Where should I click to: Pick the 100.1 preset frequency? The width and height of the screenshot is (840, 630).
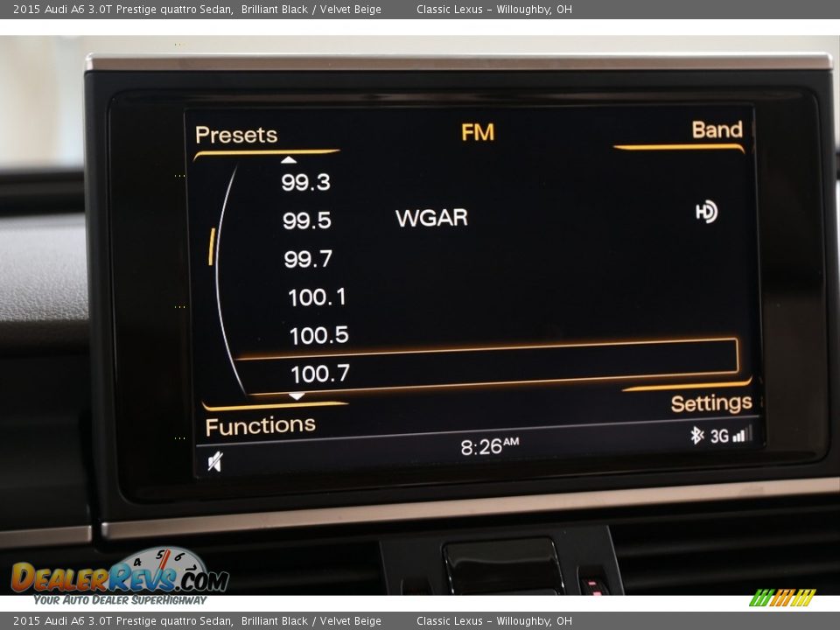pos(317,297)
